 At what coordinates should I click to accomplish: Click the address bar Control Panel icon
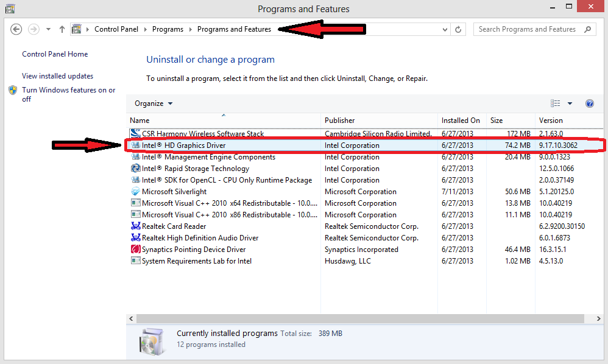pyautogui.click(x=77, y=29)
